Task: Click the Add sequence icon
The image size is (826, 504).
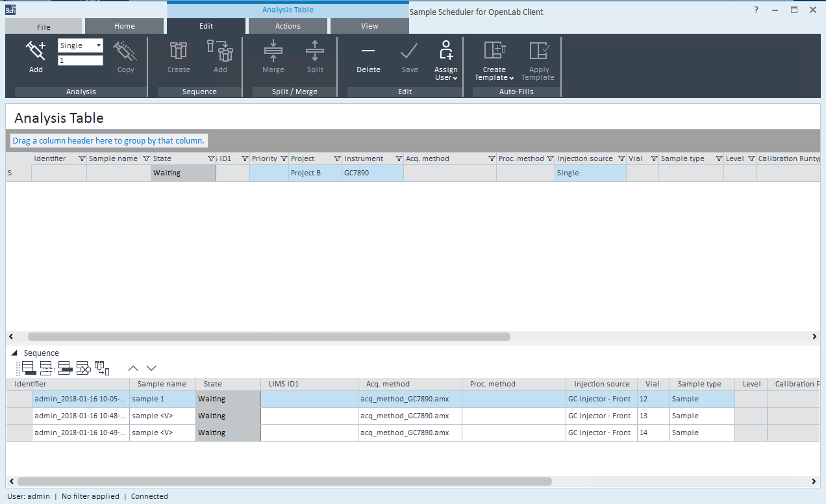Action: tap(220, 55)
